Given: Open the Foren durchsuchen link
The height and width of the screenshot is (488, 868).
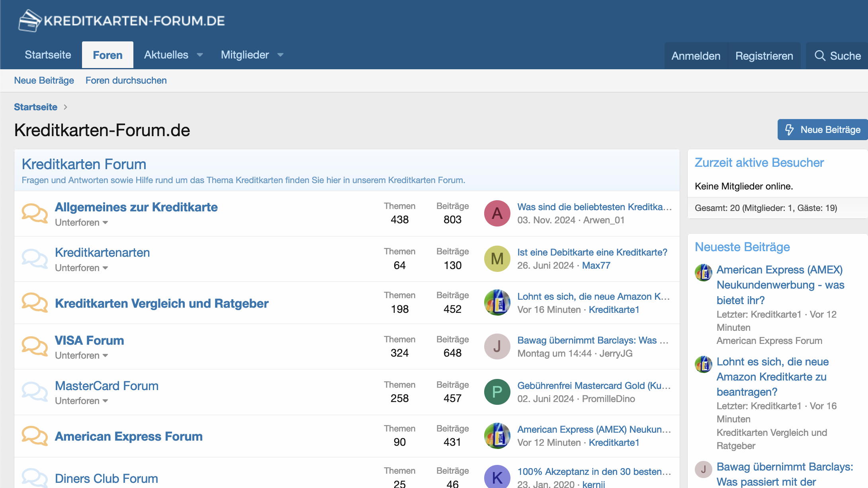Looking at the screenshot, I should [x=126, y=80].
